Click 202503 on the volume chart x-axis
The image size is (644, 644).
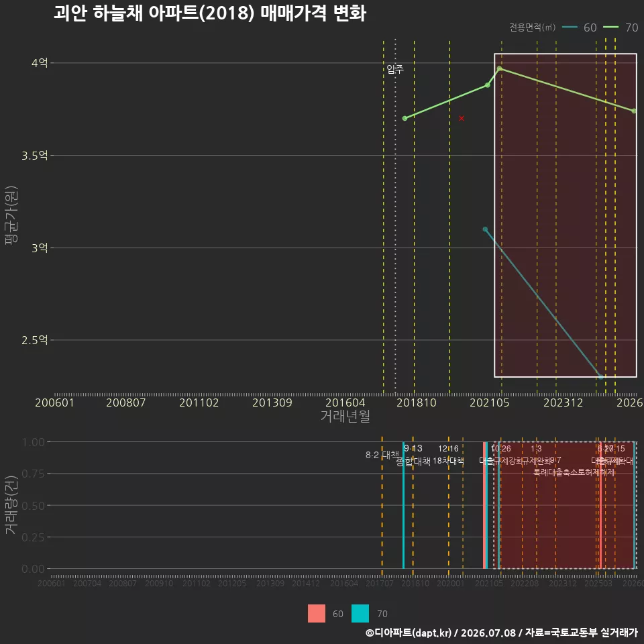tap(598, 583)
